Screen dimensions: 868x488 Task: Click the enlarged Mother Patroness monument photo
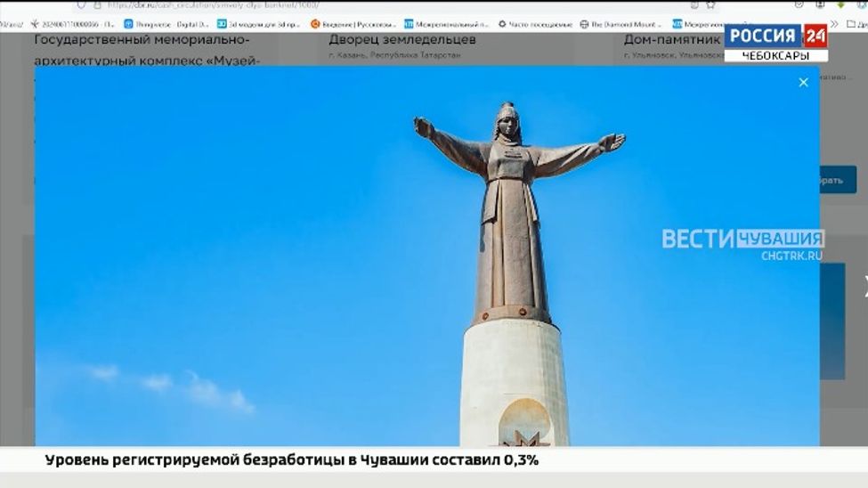(x=427, y=256)
